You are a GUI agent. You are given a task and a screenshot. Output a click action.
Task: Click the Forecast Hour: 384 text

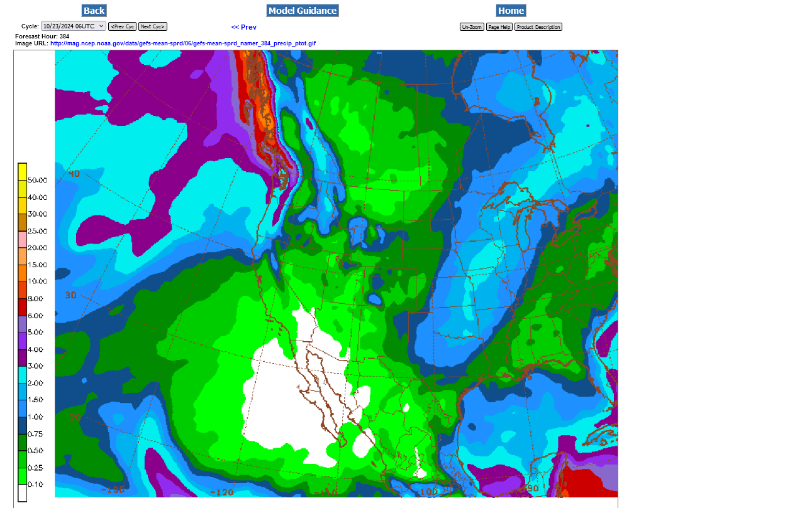tap(42, 37)
